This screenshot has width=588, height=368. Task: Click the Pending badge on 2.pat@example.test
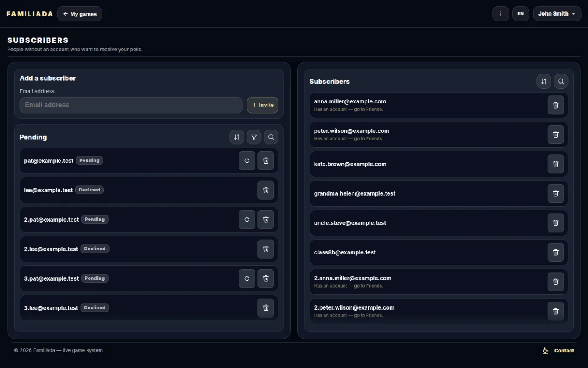95,220
